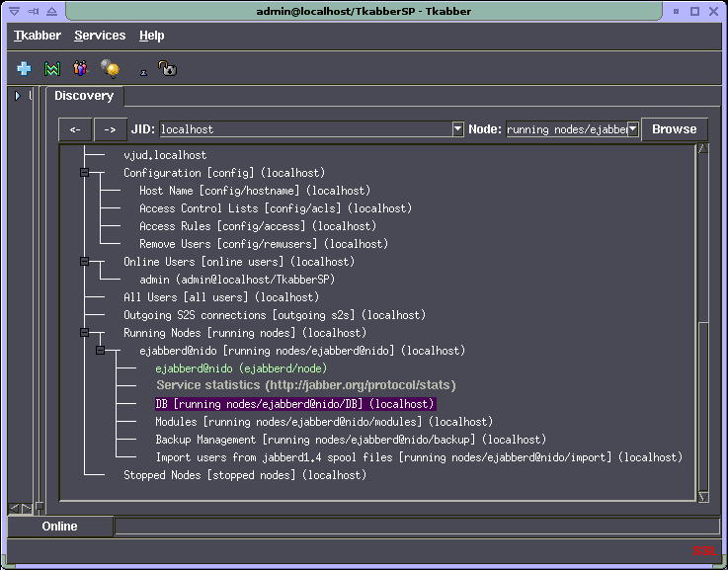Expand the roster panel arrow at left

pyautogui.click(x=17, y=96)
